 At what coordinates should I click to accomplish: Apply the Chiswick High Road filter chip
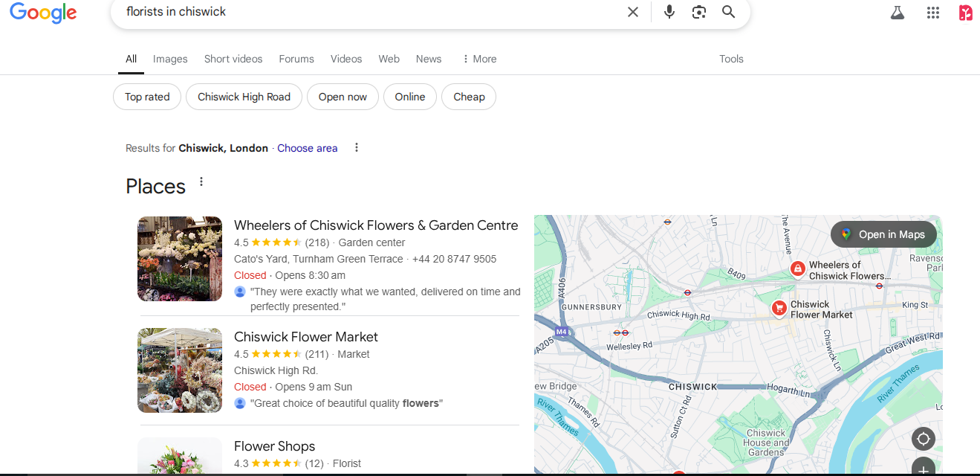point(244,97)
